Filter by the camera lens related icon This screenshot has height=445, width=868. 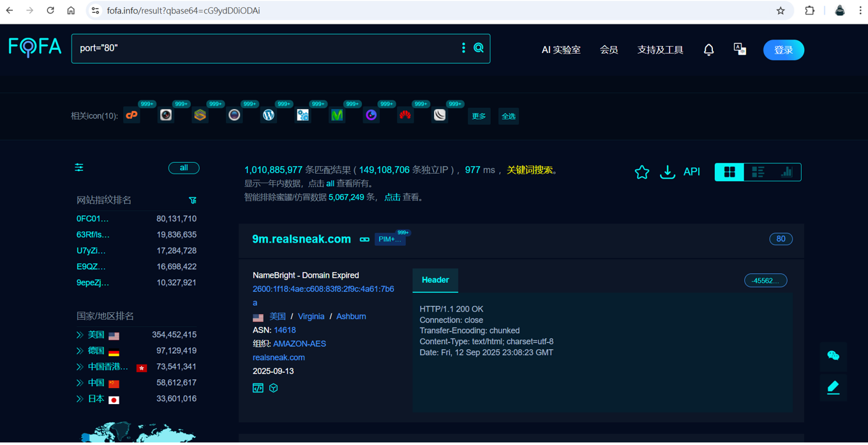pyautogui.click(x=166, y=116)
